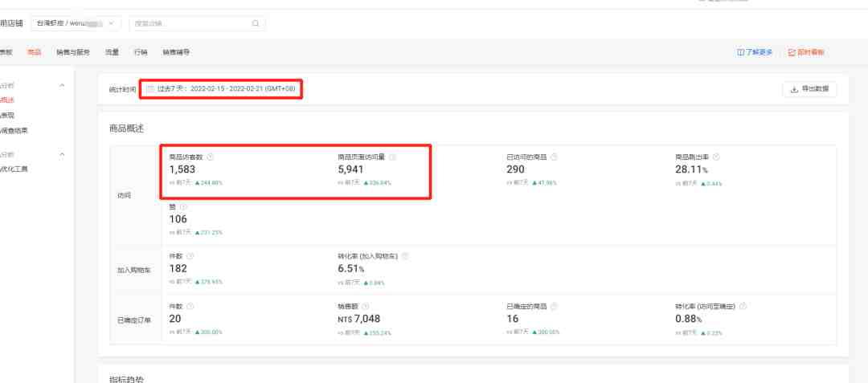Switch to the 销售与服务 tab

73,52
